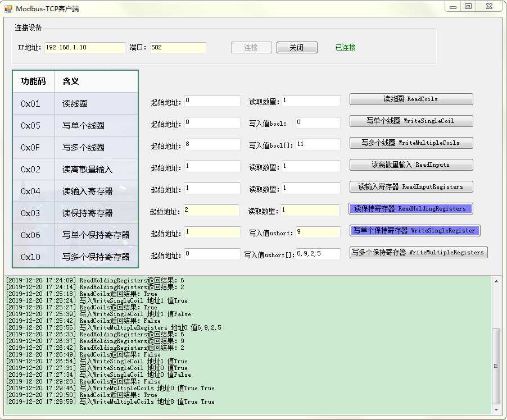Click the 读线圈 table cell
507x420 pixels.
96,103
